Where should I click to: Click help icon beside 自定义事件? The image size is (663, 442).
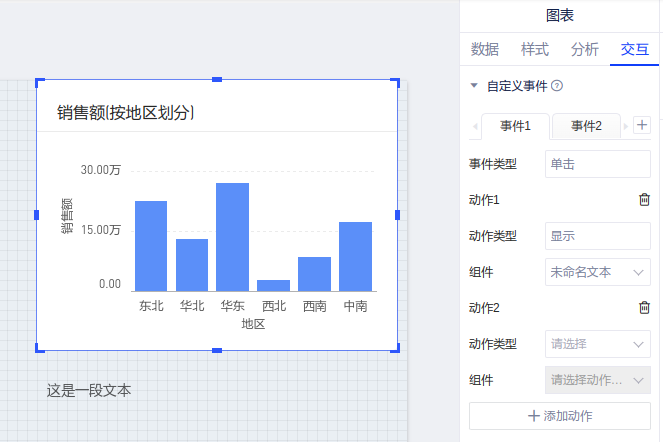click(x=557, y=86)
